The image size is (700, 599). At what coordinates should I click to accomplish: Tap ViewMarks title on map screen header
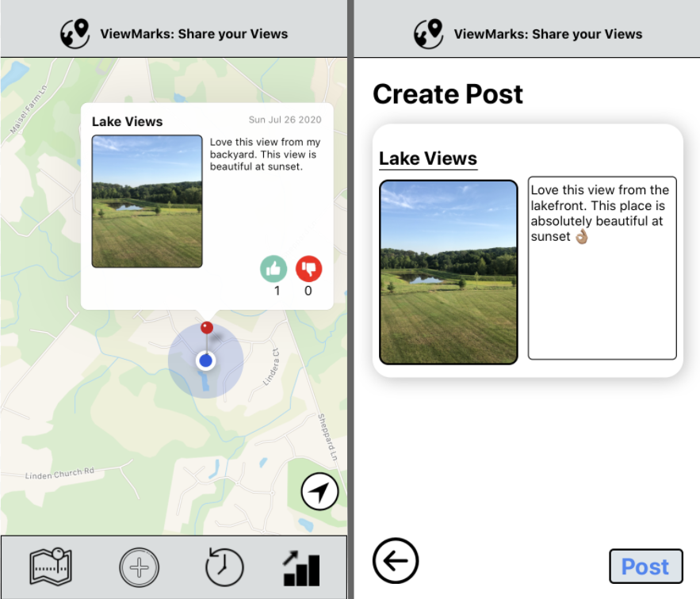194,34
